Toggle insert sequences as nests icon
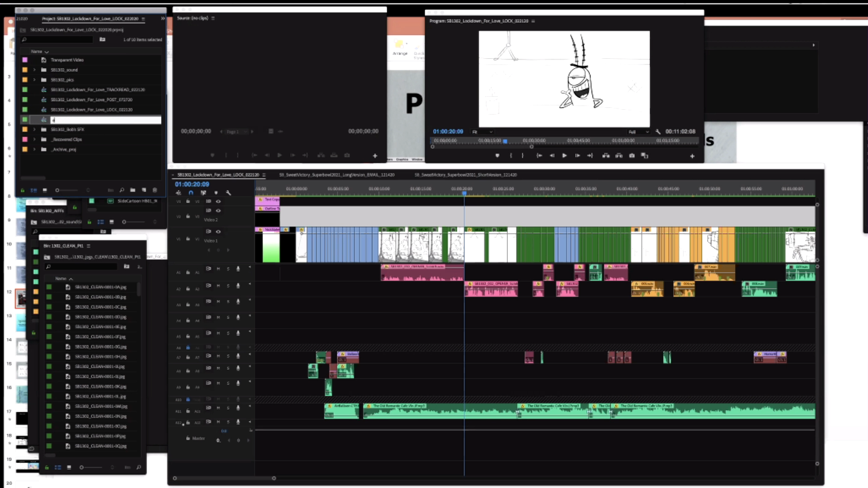 pyautogui.click(x=178, y=193)
